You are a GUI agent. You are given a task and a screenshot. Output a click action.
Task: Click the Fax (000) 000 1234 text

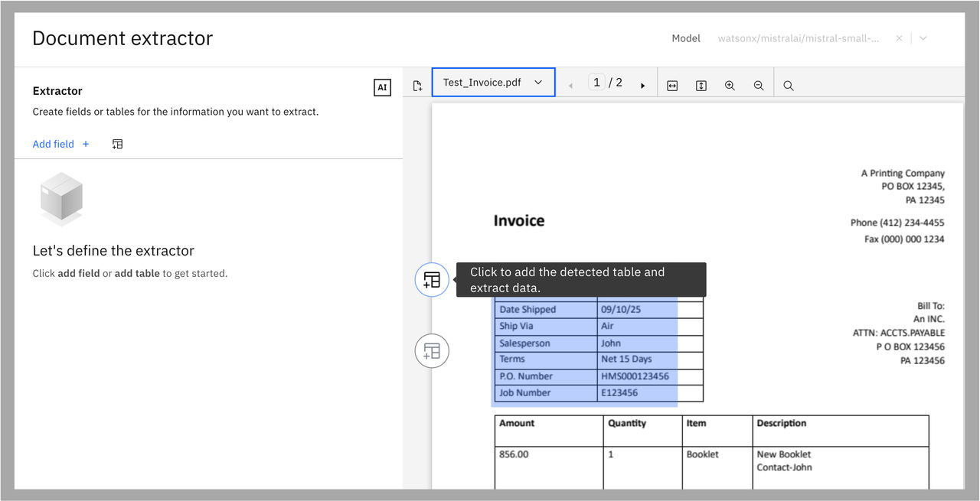[904, 239]
